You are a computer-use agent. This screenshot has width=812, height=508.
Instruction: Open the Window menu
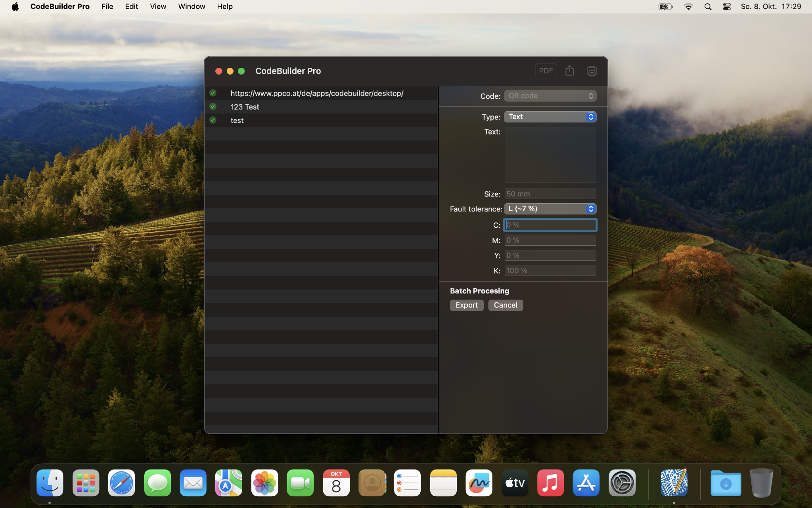[192, 7]
